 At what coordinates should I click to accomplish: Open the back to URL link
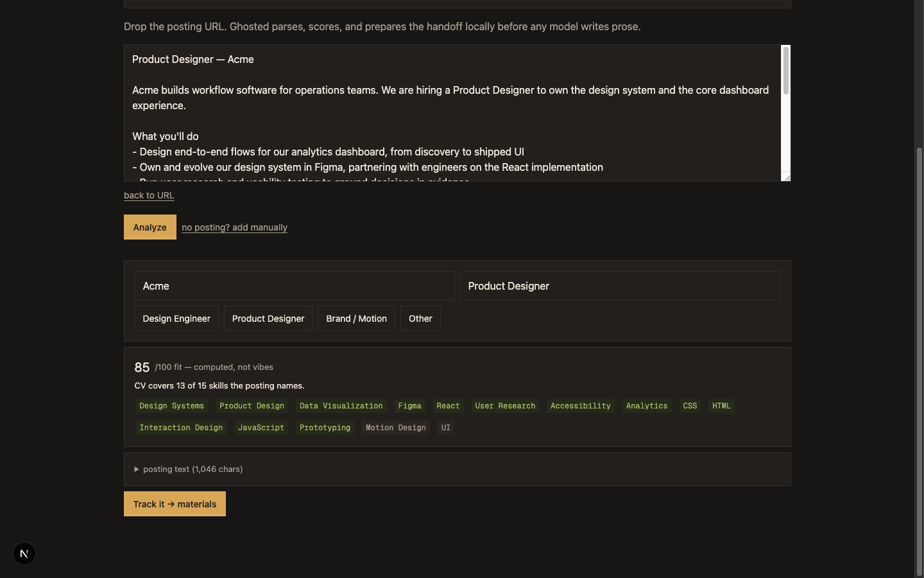pyautogui.click(x=149, y=195)
